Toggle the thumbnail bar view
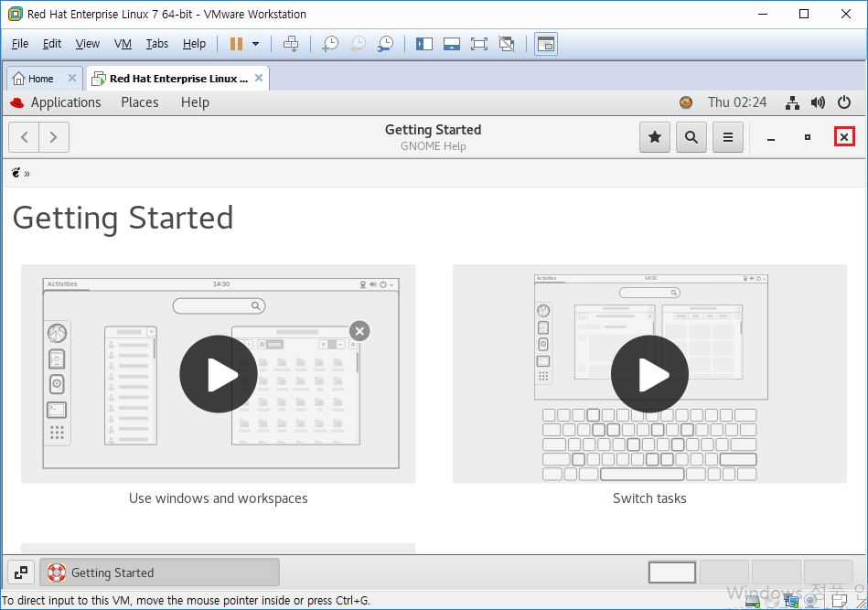 452,44
